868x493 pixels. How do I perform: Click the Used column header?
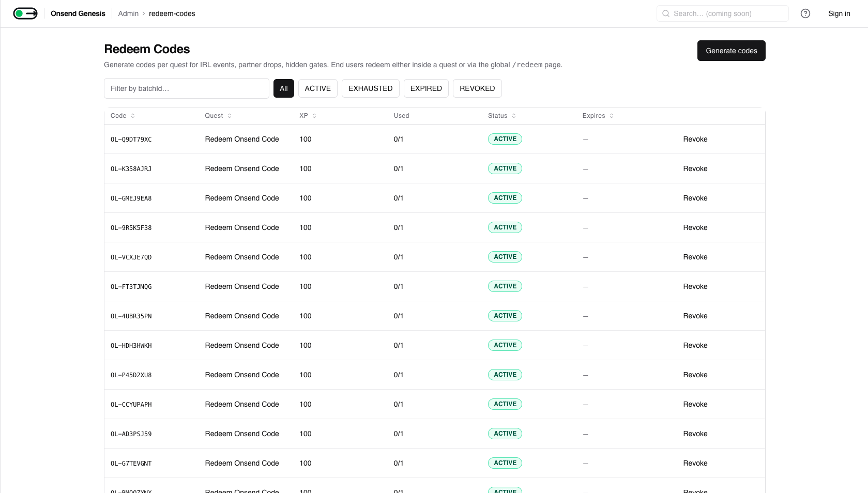pos(402,116)
